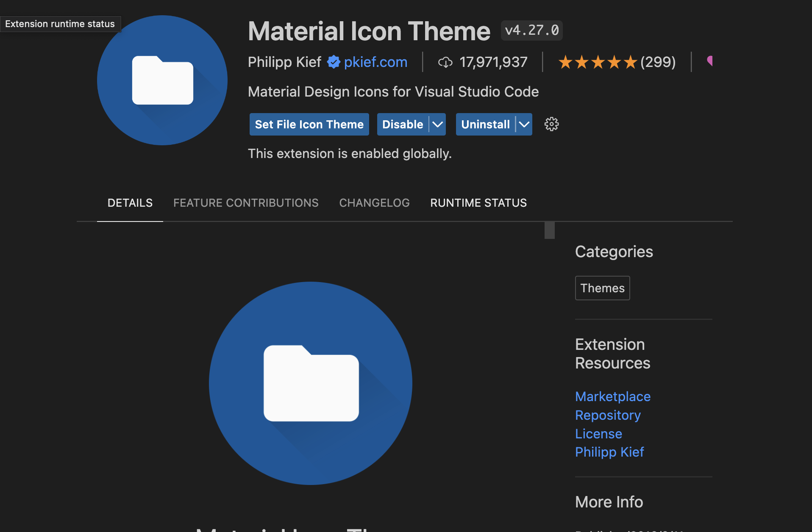Click the large folder image in details
The image size is (812, 532).
(x=311, y=383)
